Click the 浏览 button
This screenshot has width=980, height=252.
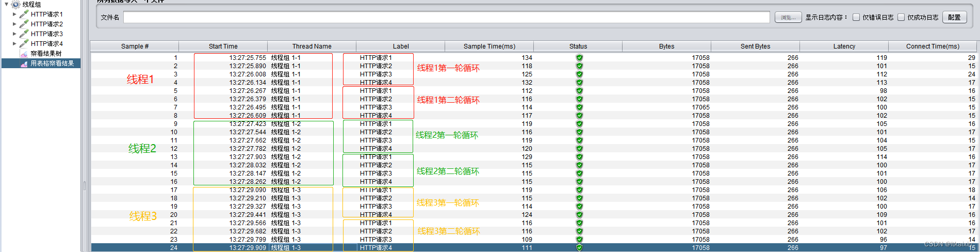point(788,17)
